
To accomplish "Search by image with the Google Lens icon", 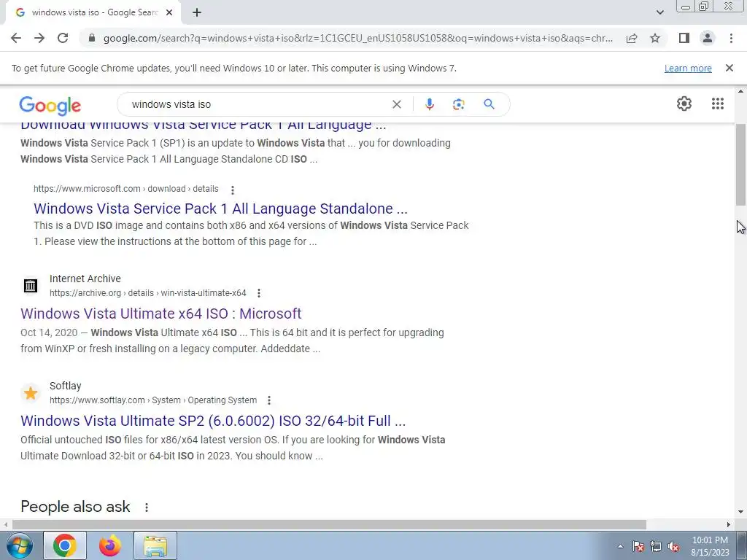I will (x=458, y=104).
